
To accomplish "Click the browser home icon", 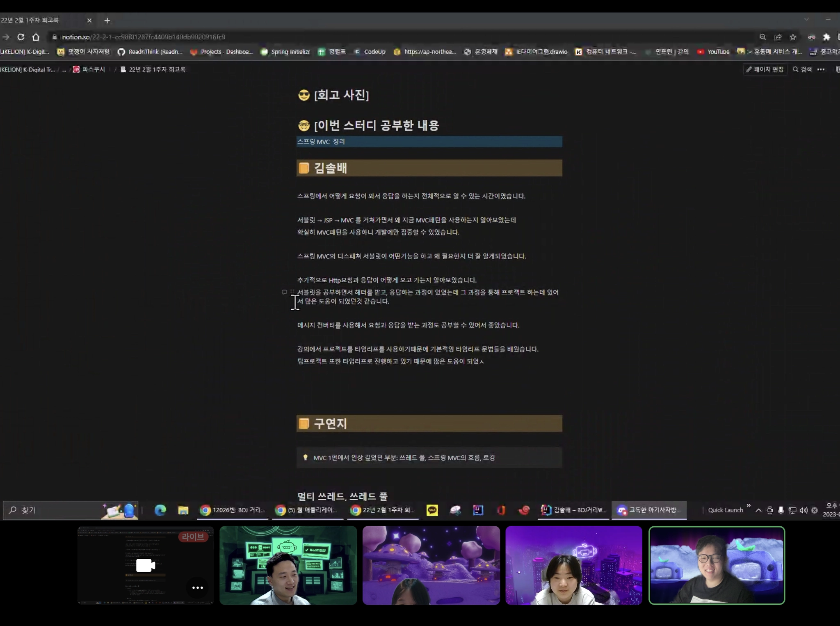I will coord(36,37).
